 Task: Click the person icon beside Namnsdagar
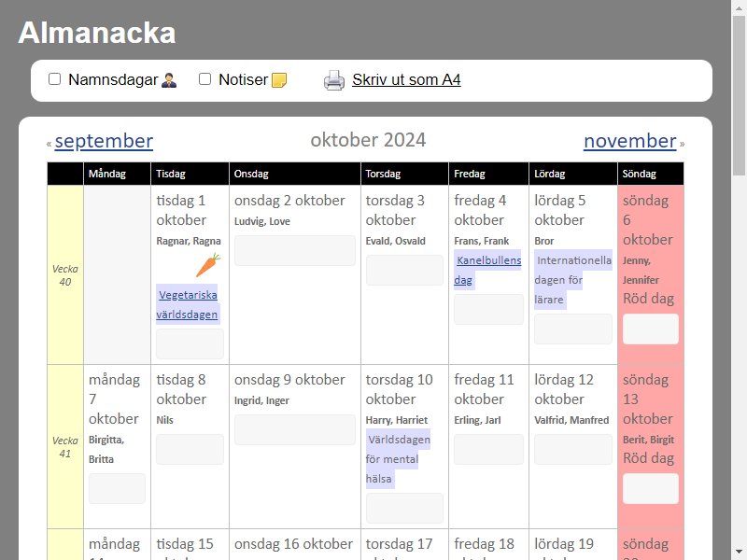click(x=169, y=80)
